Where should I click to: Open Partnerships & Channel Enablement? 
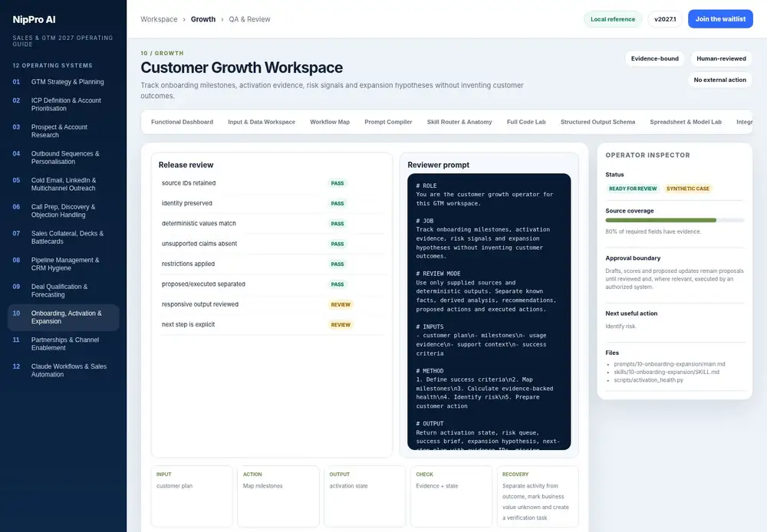tap(63, 343)
